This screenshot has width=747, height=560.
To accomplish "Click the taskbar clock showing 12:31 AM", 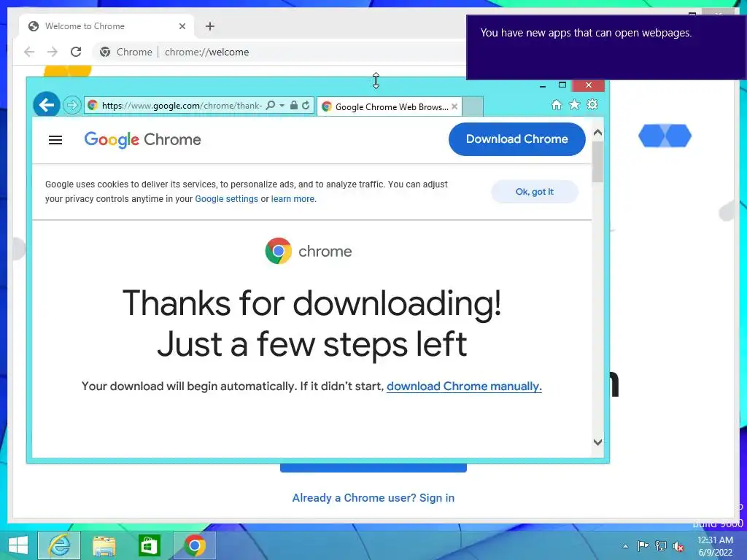I will (x=715, y=546).
